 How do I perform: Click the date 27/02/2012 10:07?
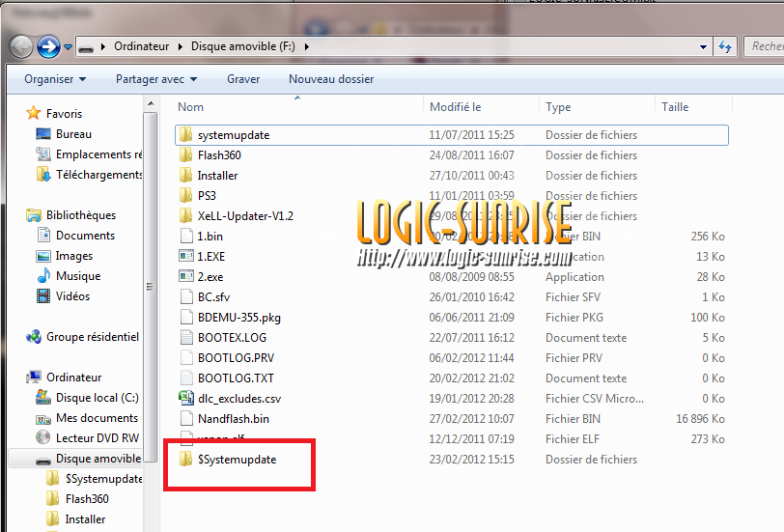click(x=471, y=418)
